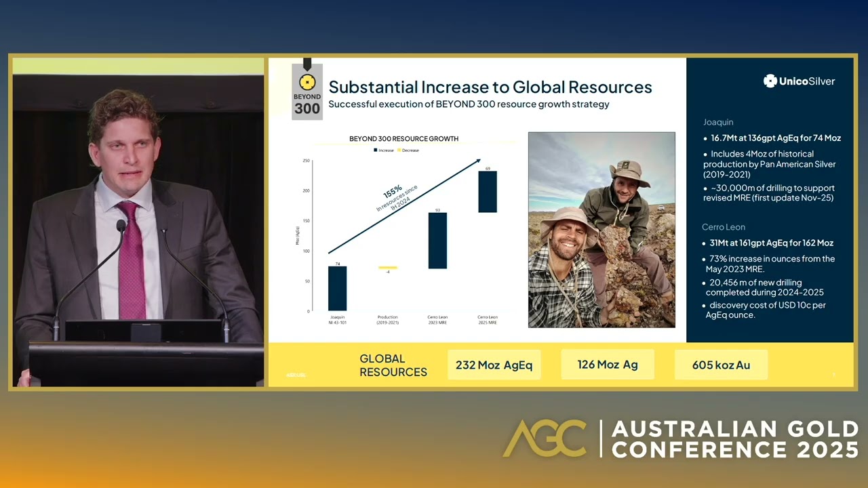Click the 'Joaquin NI 43-101' axis label

click(x=337, y=320)
